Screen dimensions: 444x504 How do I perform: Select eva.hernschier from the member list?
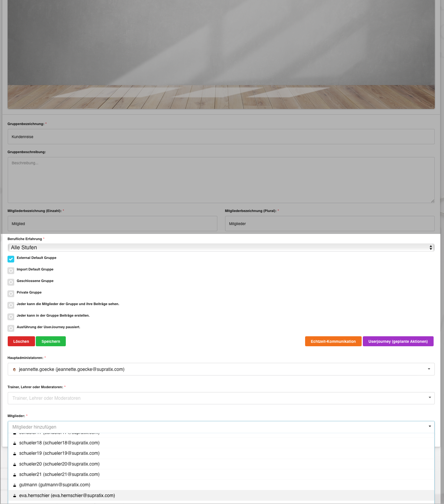click(221, 496)
